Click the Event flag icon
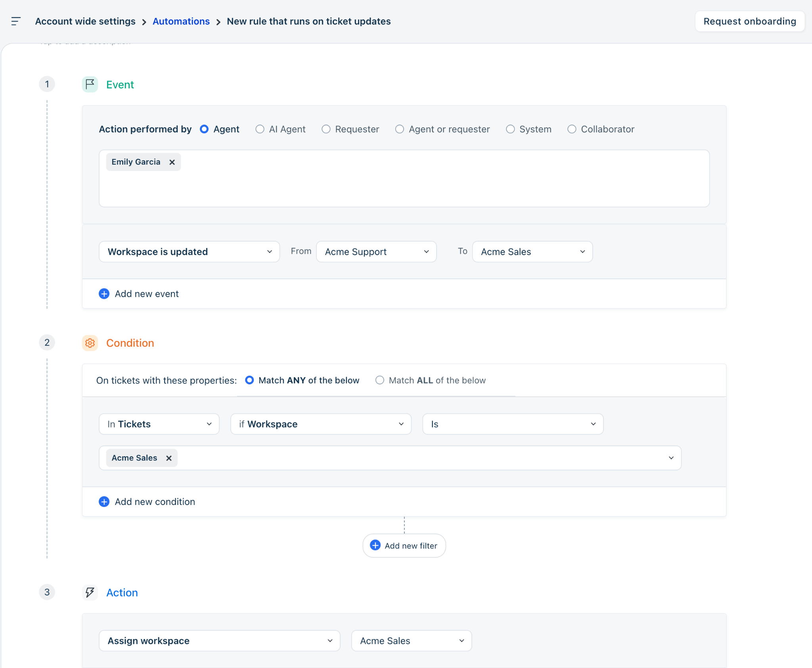Viewport: 812px width, 668px height. pyautogui.click(x=90, y=84)
